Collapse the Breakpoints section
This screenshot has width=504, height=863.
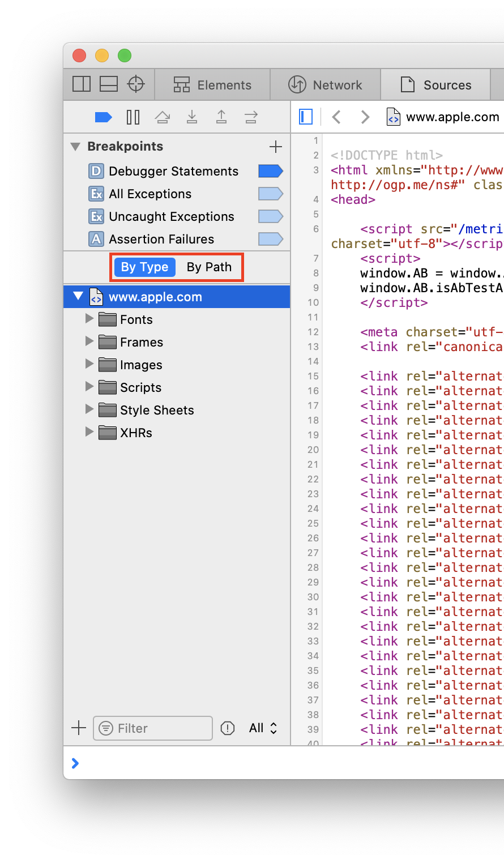75,147
